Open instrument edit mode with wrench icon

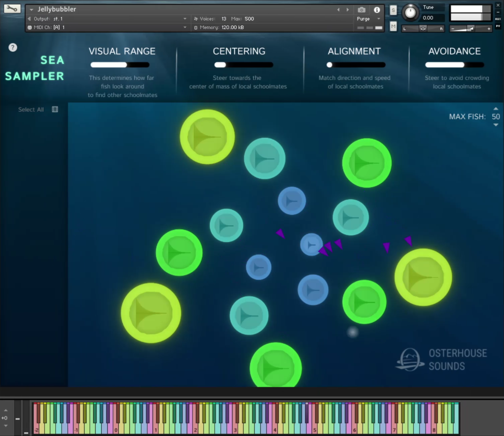pos(12,9)
